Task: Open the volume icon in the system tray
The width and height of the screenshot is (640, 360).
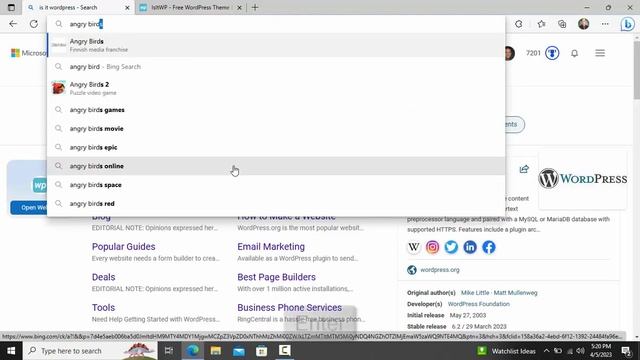Action: coord(580,351)
